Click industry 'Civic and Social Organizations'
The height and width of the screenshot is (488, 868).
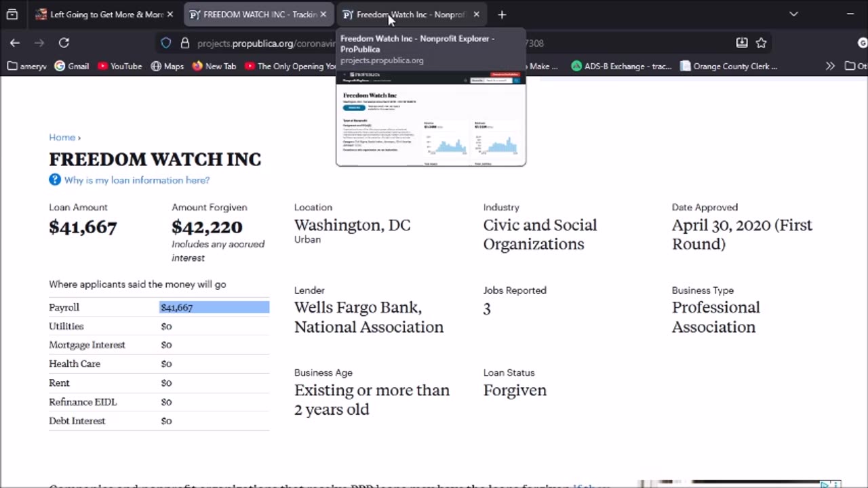point(540,235)
